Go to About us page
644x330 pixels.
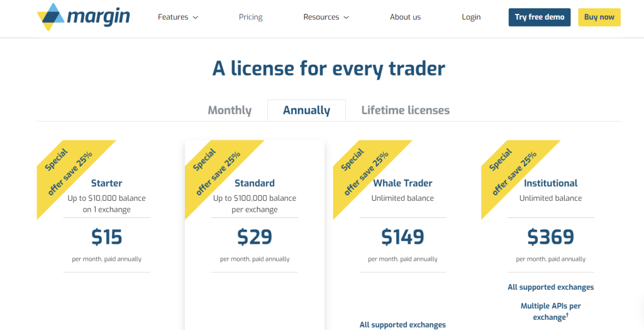tap(406, 17)
